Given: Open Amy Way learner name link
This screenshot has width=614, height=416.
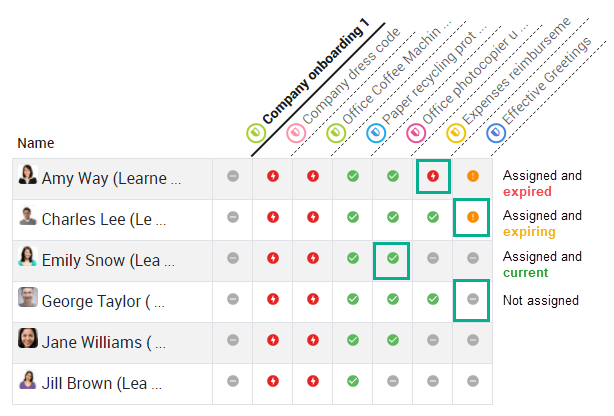Looking at the screenshot, I should pyautogui.click(x=112, y=179).
